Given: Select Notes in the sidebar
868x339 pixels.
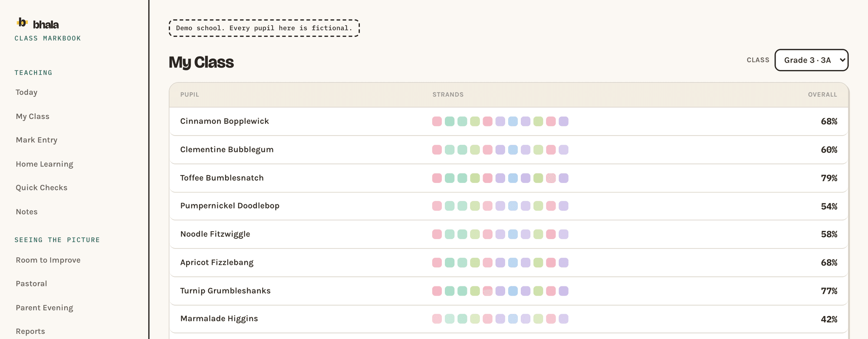Looking at the screenshot, I should pos(26,212).
